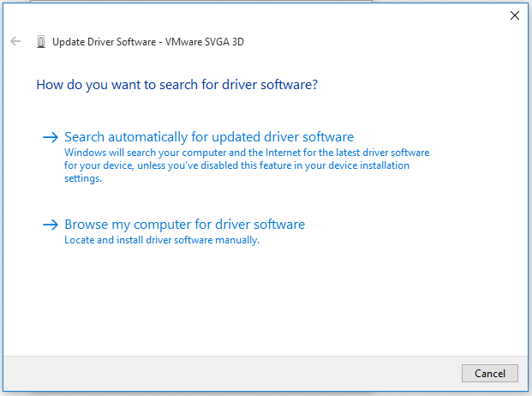Click the back arrow in the dialog header
The height and width of the screenshot is (396, 532).
click(15, 41)
